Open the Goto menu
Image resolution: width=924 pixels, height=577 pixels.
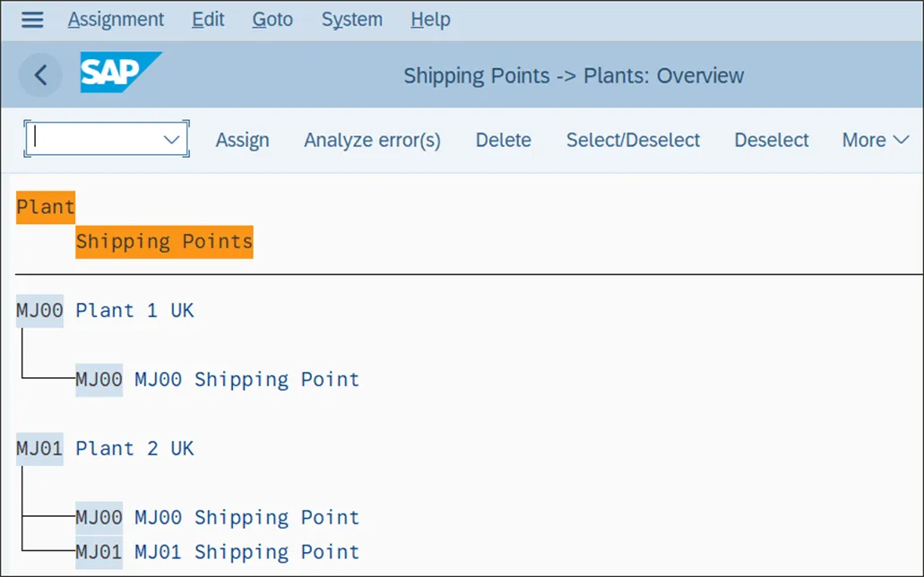272,20
